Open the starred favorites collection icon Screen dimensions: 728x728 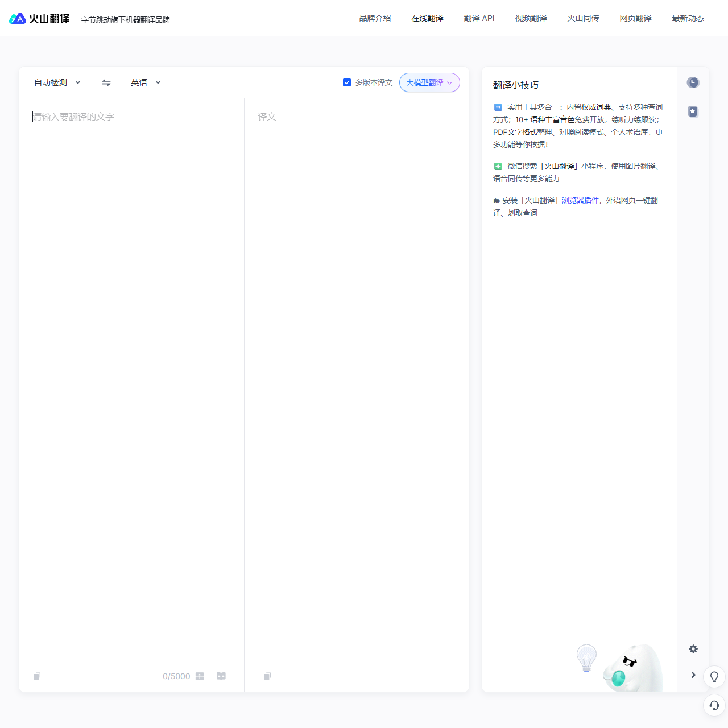(x=693, y=111)
